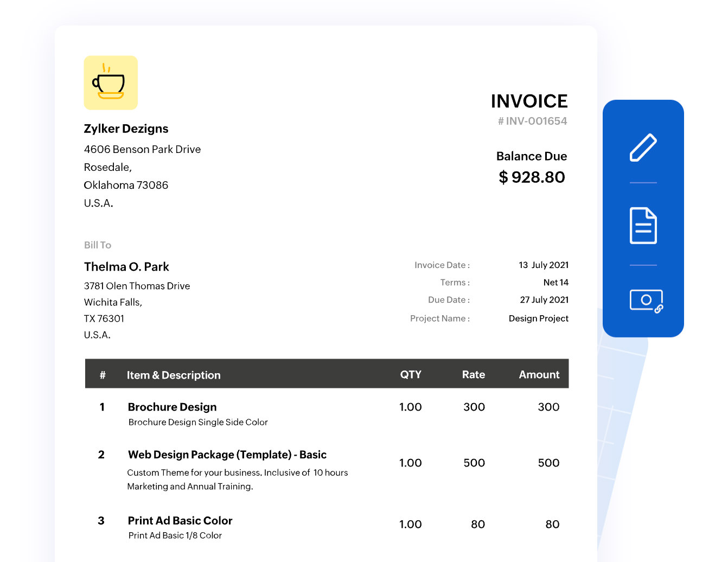Open the Terms Net 14 selector
This screenshot has width=728, height=562.
tap(555, 282)
